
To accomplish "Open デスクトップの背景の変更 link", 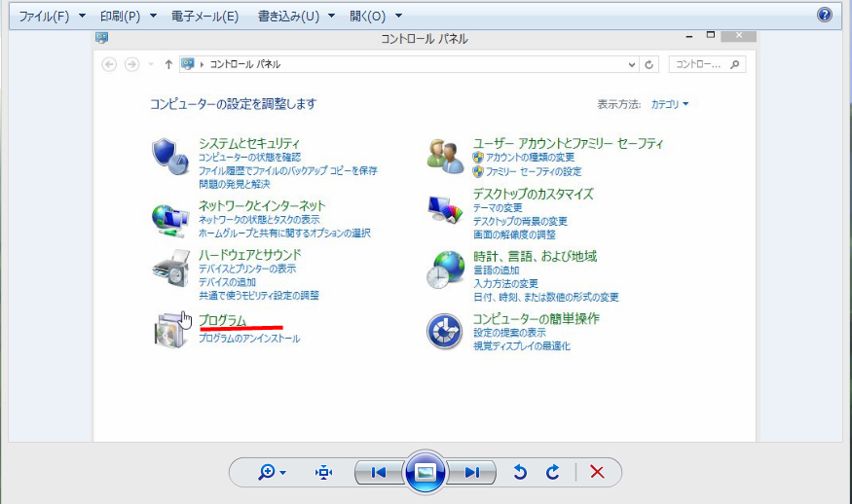I will click(520, 222).
